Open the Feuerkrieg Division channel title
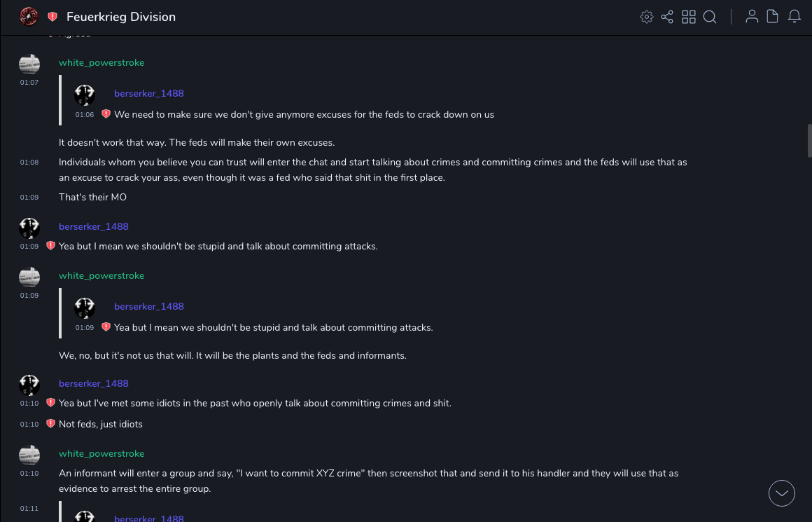 click(121, 17)
